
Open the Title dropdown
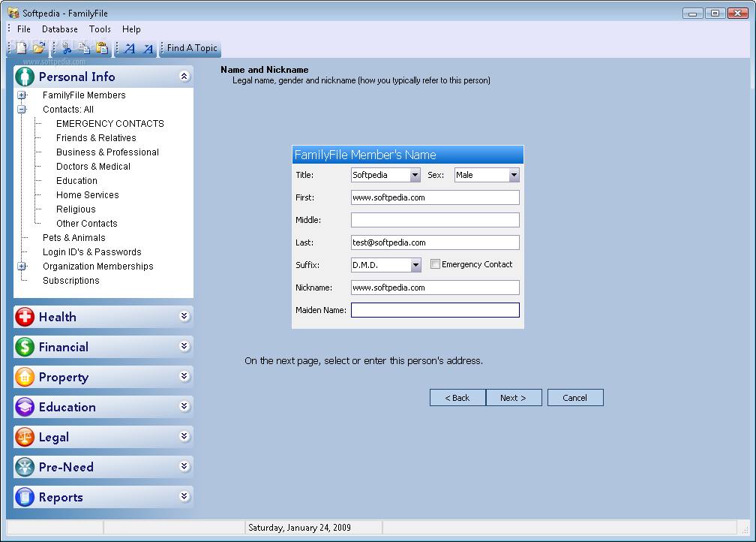pyautogui.click(x=415, y=175)
